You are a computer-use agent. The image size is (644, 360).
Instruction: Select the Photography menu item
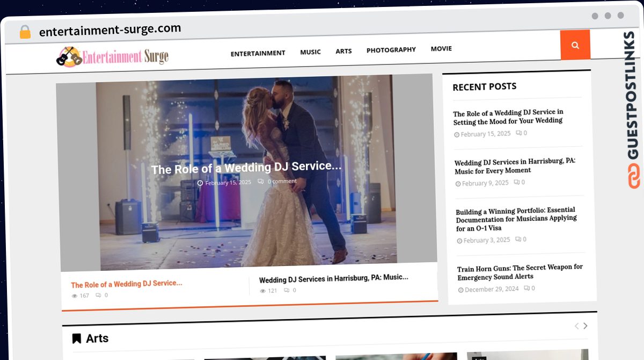click(x=391, y=50)
